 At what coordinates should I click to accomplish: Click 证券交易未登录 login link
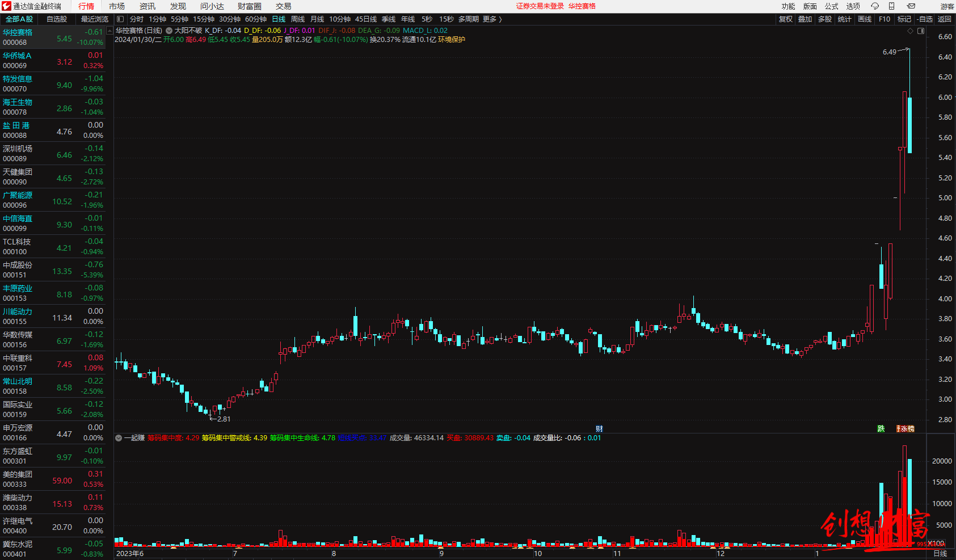(540, 6)
